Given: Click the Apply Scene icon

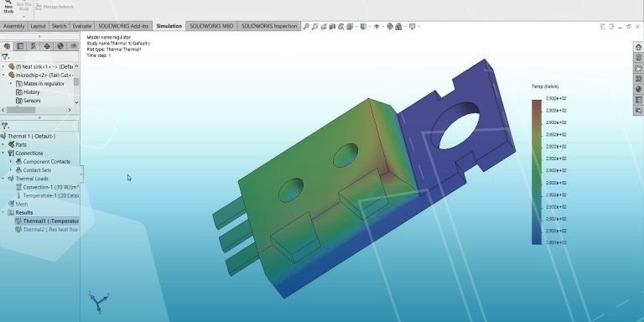Looking at the screenshot, I should (x=398, y=27).
